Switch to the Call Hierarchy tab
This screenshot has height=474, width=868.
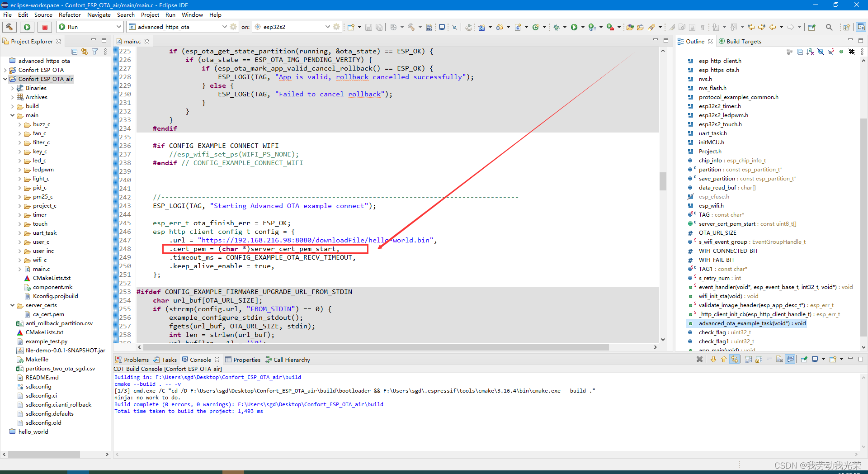click(288, 360)
